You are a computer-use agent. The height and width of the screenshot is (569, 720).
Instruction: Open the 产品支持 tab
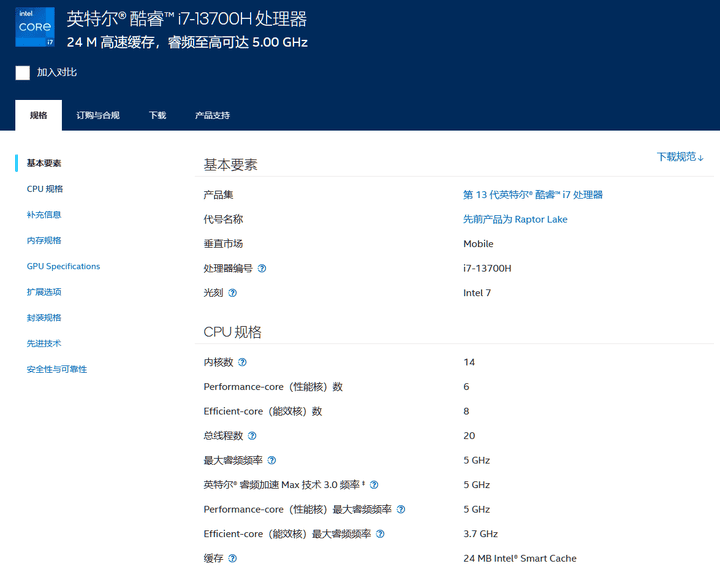[x=212, y=115]
